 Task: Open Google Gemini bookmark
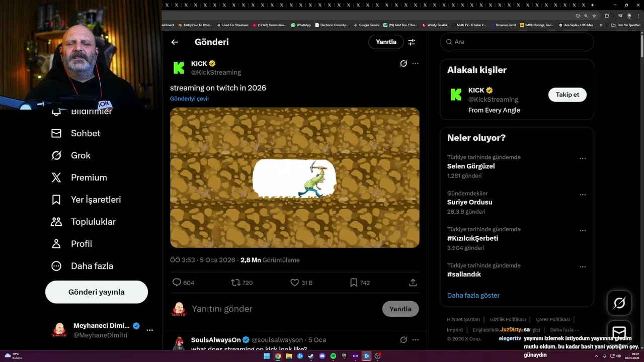pos(366,25)
